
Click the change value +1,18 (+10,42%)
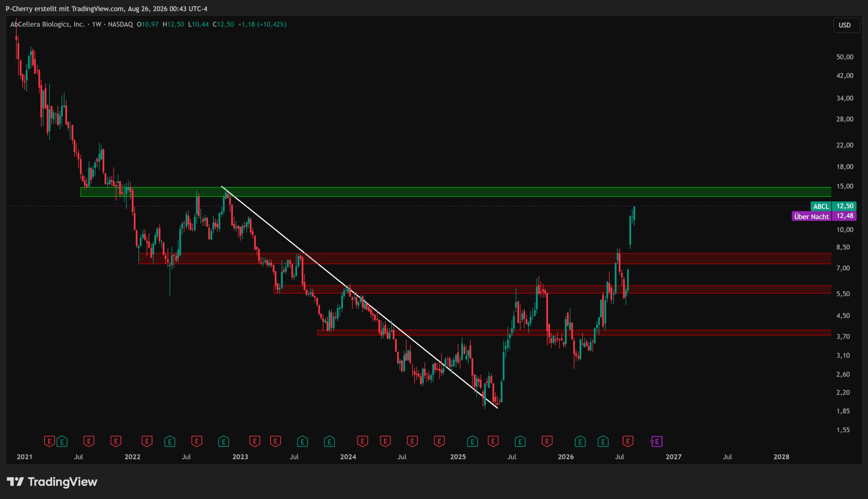(x=262, y=24)
